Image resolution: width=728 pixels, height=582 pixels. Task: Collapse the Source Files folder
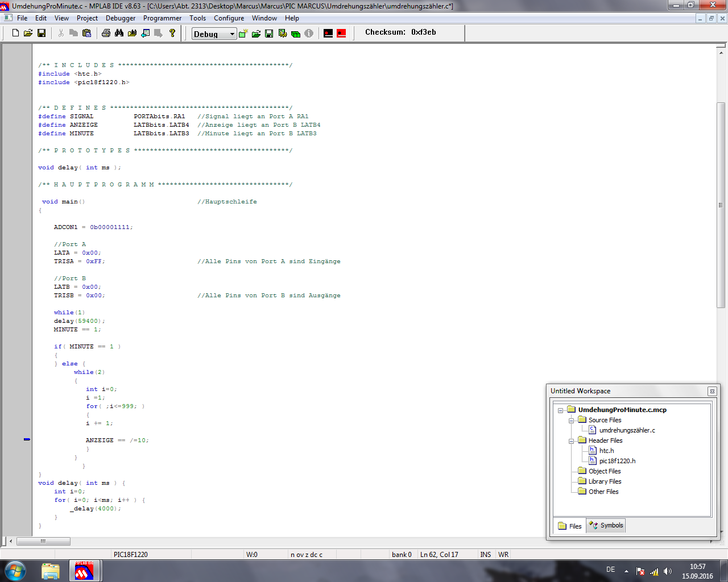571,421
